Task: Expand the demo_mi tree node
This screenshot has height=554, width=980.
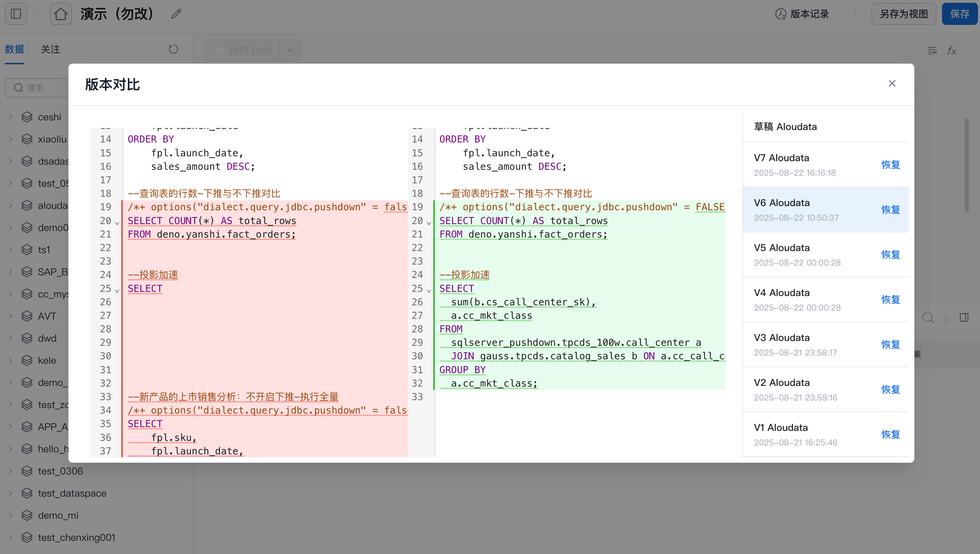Action: tap(11, 515)
